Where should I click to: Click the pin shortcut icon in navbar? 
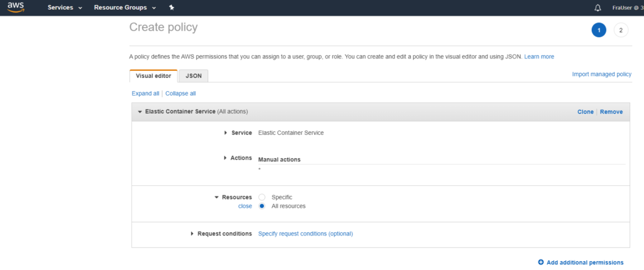172,8
